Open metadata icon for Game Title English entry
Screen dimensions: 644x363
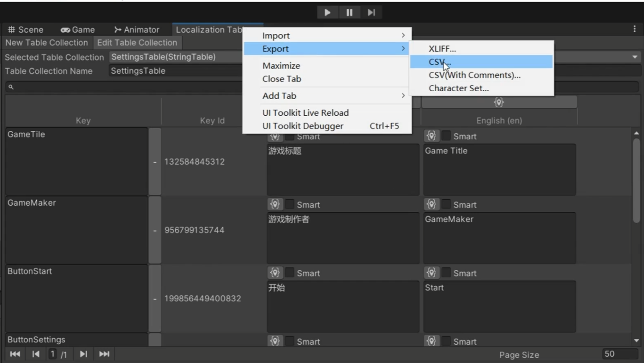(x=431, y=136)
